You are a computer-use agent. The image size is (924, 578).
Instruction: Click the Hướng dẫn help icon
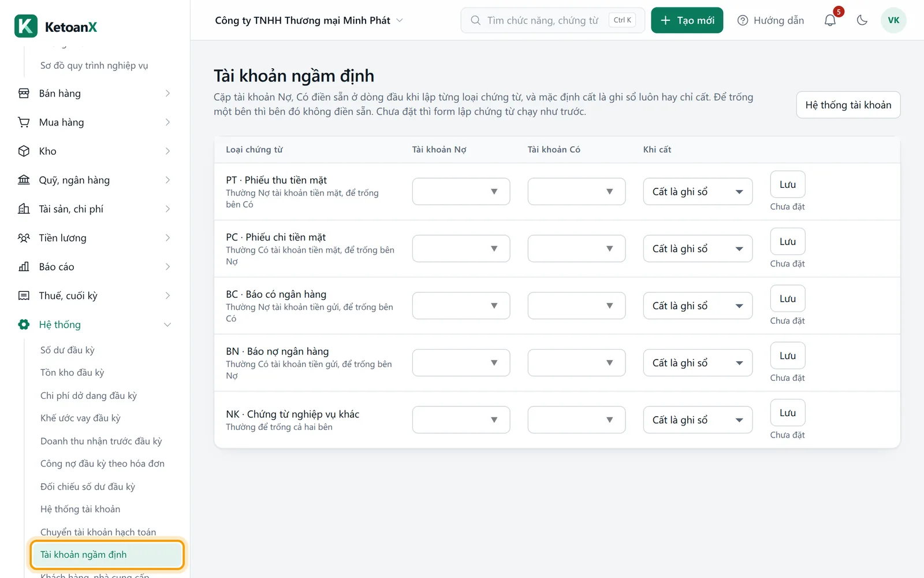click(x=743, y=20)
